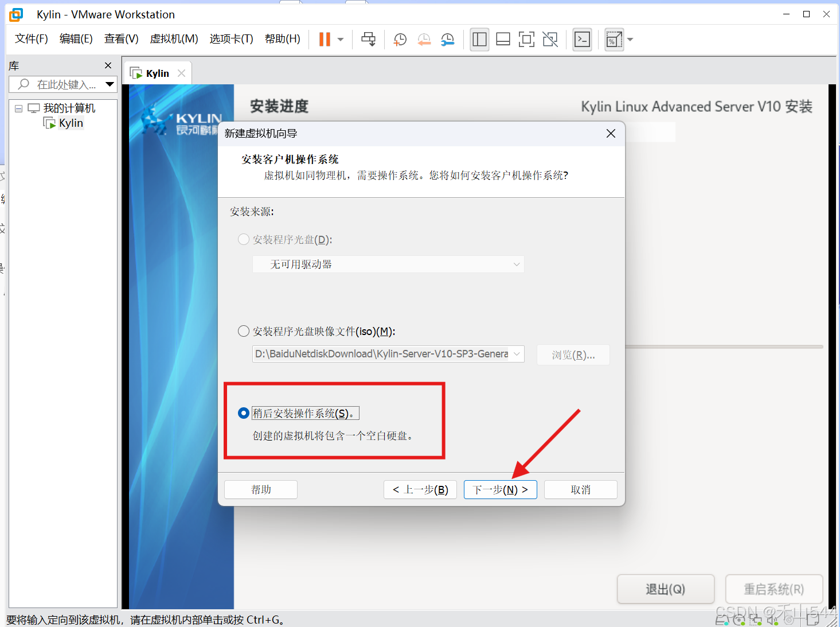This screenshot has width=840, height=627.
Task: Open the 虚拟机(M) menu
Action: point(174,38)
